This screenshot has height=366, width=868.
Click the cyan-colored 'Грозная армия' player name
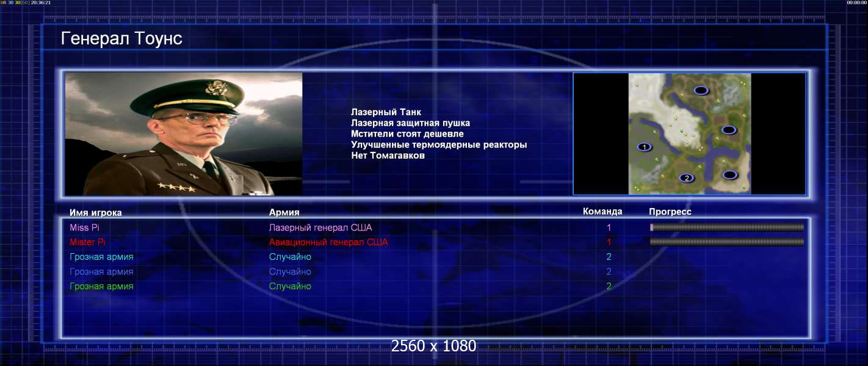[x=101, y=257]
